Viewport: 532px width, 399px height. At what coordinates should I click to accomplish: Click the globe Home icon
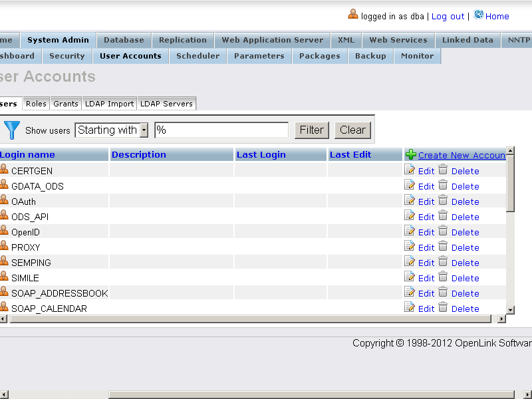(479, 15)
